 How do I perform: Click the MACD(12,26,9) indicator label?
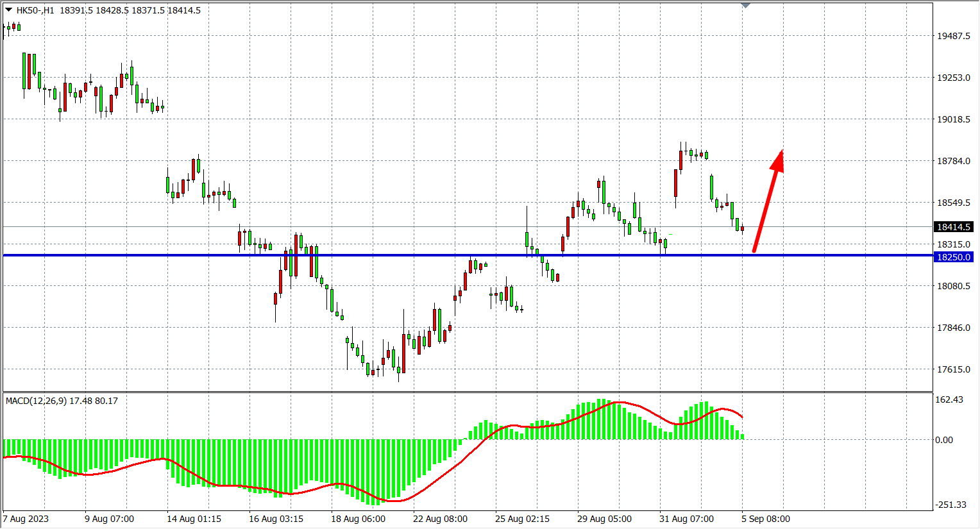pos(36,401)
